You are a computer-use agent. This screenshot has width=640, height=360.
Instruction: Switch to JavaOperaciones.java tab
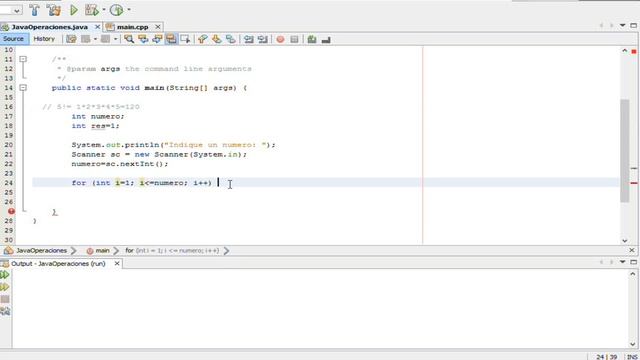pyautogui.click(x=49, y=27)
